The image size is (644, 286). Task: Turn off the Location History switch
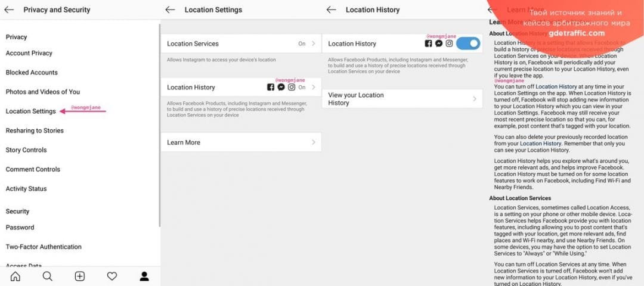468,43
